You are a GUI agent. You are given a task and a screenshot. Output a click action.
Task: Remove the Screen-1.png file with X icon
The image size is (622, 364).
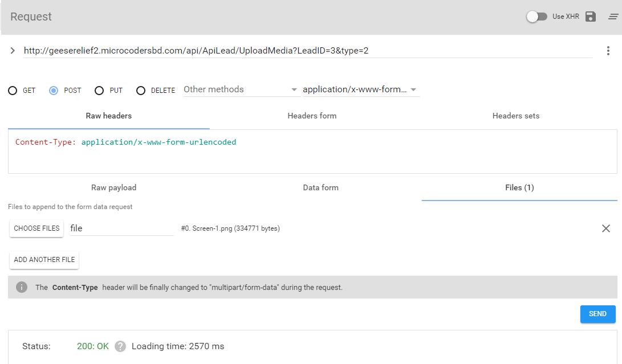[605, 228]
